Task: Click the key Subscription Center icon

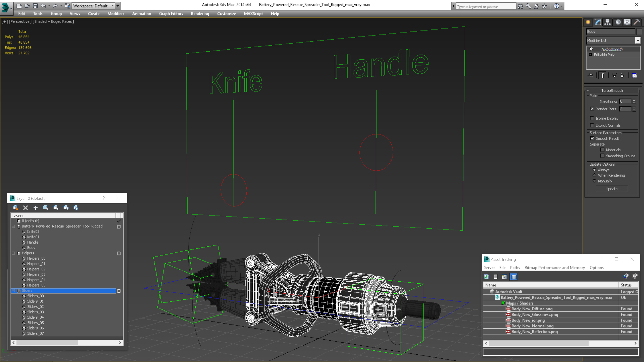Action: [528, 6]
